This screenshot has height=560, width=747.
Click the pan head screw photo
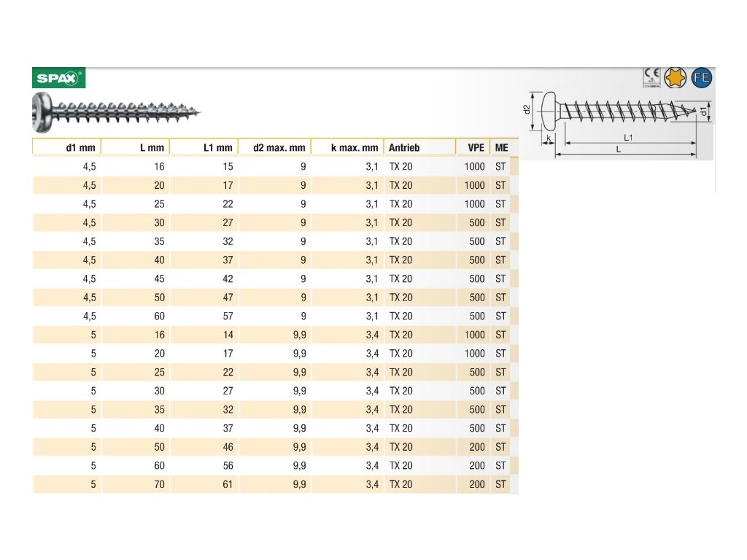click(x=117, y=112)
